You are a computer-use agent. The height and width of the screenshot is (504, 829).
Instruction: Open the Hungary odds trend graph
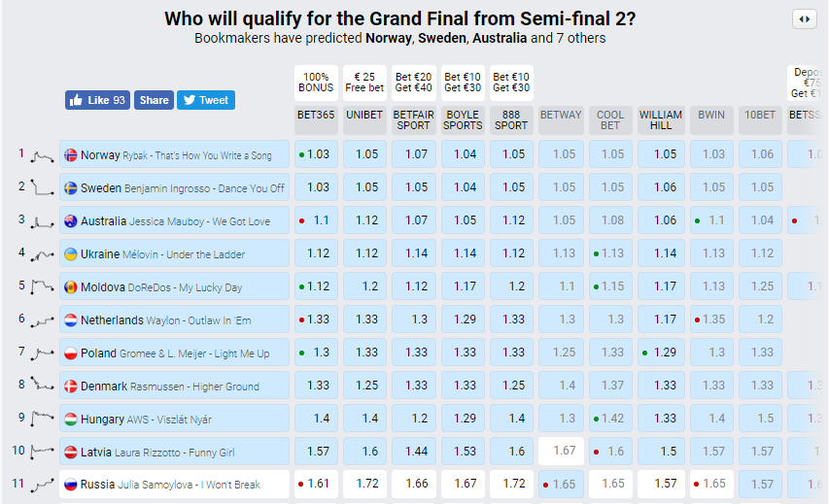(x=42, y=419)
